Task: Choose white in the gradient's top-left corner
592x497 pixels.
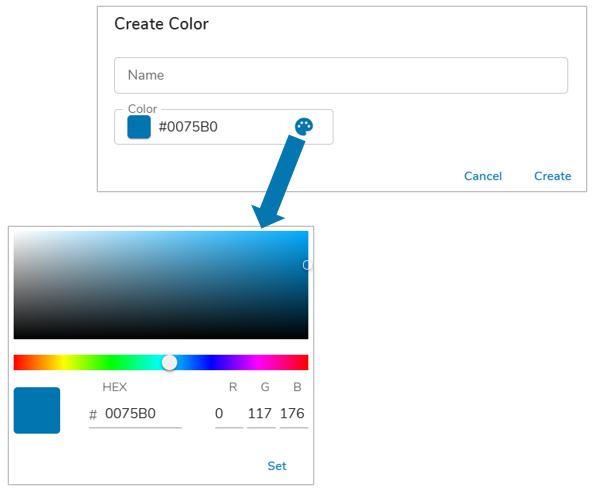Action: point(16,233)
